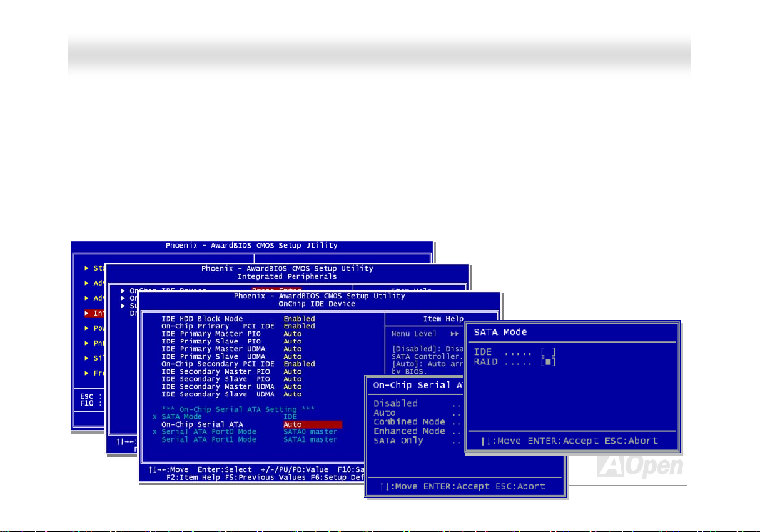The image size is (760, 532).
Task: Click the SATA1 master value
Action: click(310, 439)
